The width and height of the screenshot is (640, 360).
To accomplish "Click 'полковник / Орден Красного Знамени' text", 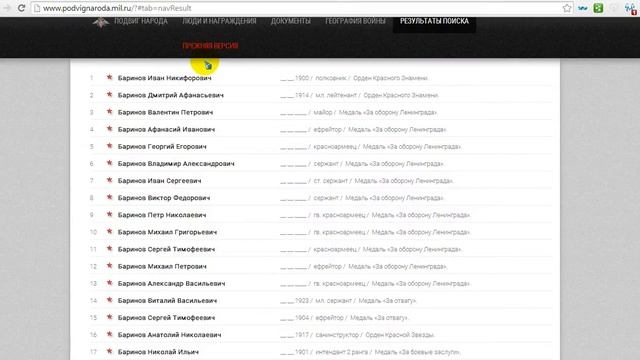I will 371,78.
